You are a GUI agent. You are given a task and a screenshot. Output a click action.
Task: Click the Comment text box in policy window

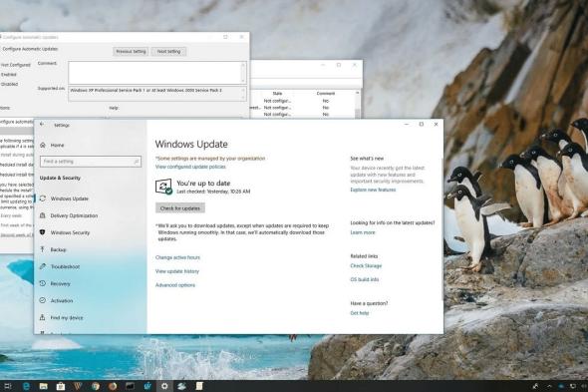click(x=154, y=73)
